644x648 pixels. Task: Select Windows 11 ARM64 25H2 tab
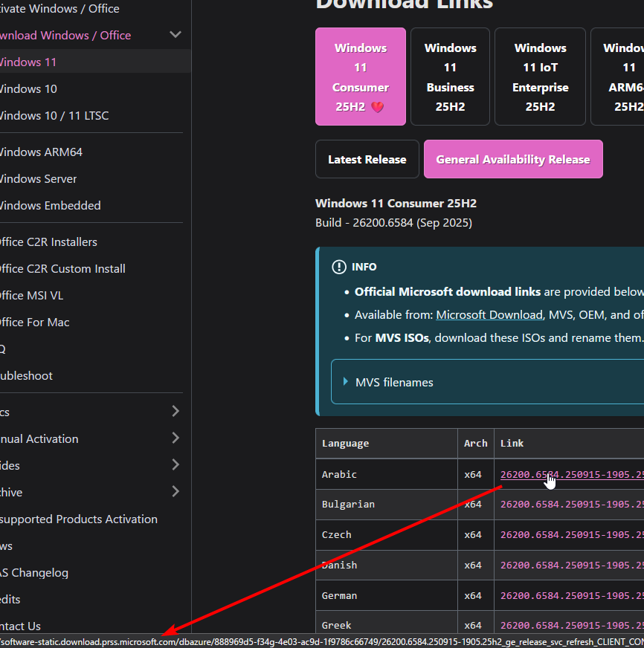point(617,77)
